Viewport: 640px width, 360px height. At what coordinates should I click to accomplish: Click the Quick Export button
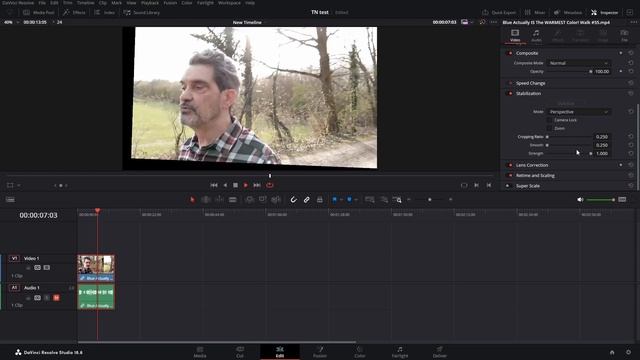click(499, 13)
